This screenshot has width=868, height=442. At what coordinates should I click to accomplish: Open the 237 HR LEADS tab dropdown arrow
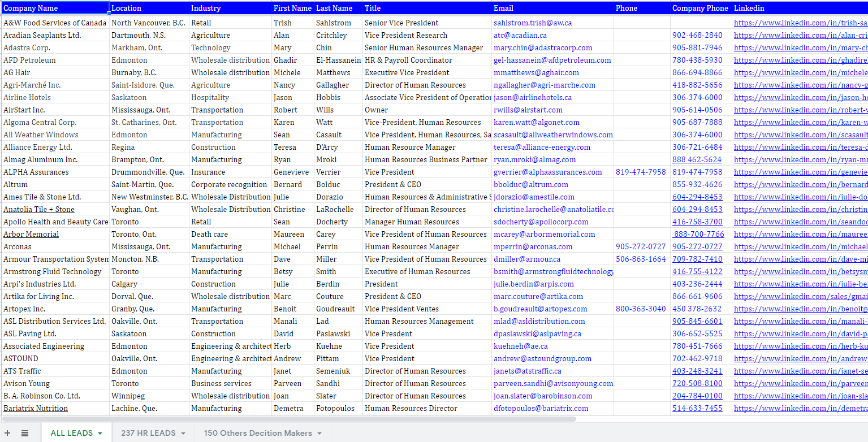(x=182, y=432)
